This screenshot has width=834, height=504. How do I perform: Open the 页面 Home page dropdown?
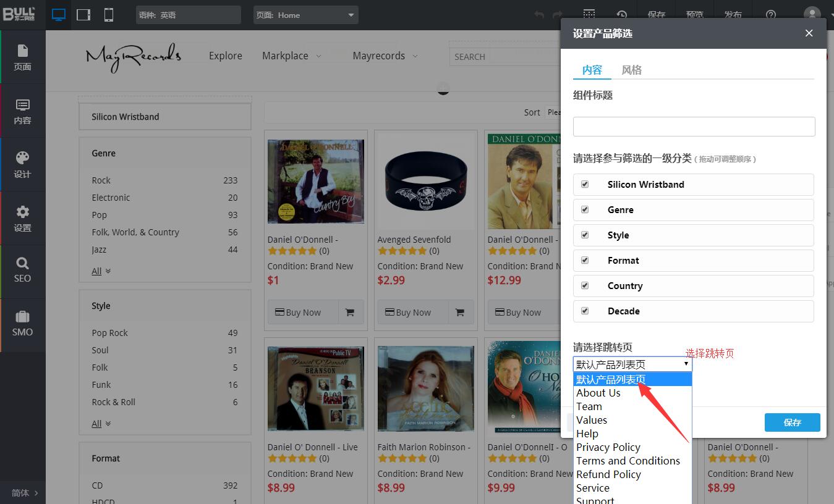tap(305, 15)
